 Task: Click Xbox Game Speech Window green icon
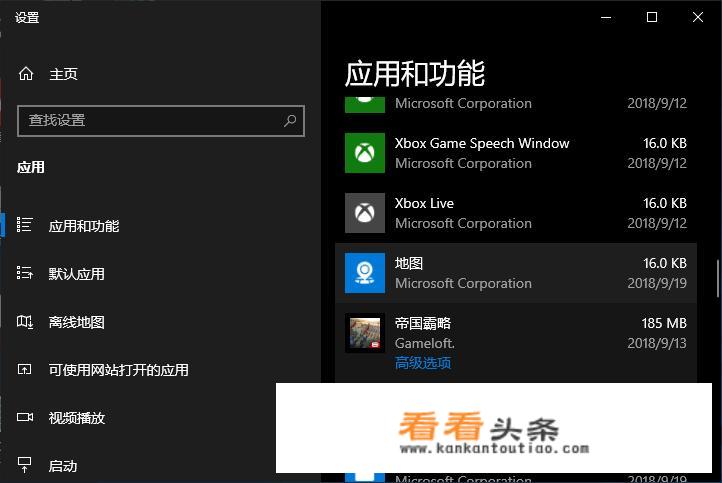(x=365, y=153)
